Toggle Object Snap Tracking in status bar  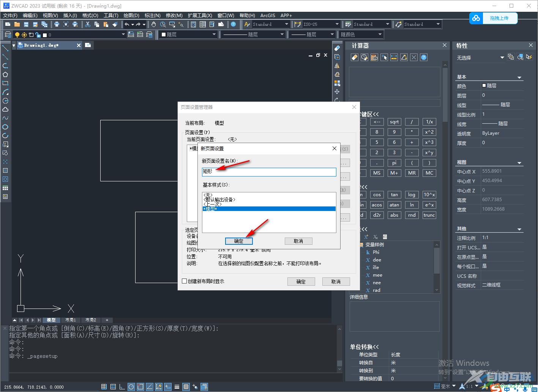[150, 387]
